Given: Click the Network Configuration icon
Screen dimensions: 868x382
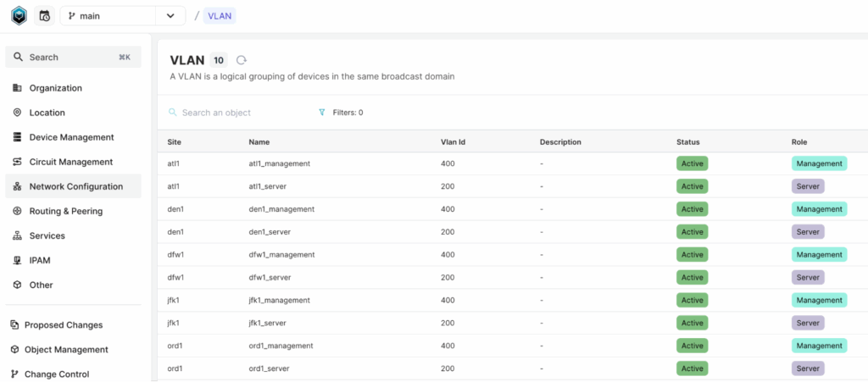Looking at the screenshot, I should [17, 186].
